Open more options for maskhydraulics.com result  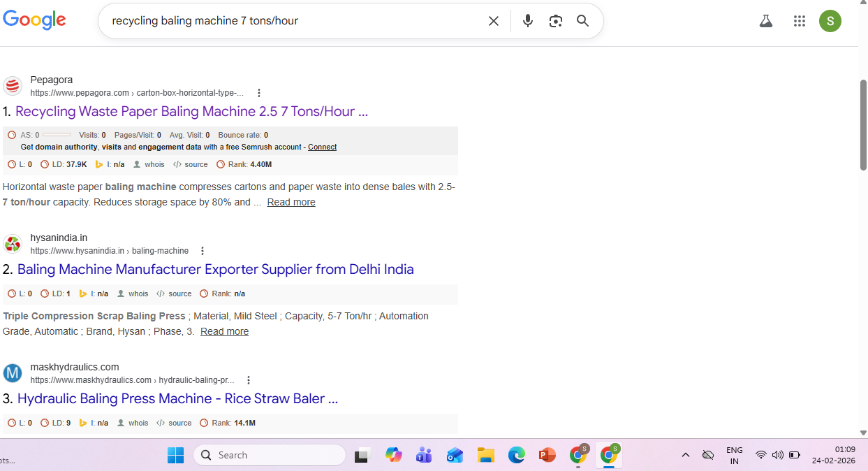pyautogui.click(x=248, y=380)
